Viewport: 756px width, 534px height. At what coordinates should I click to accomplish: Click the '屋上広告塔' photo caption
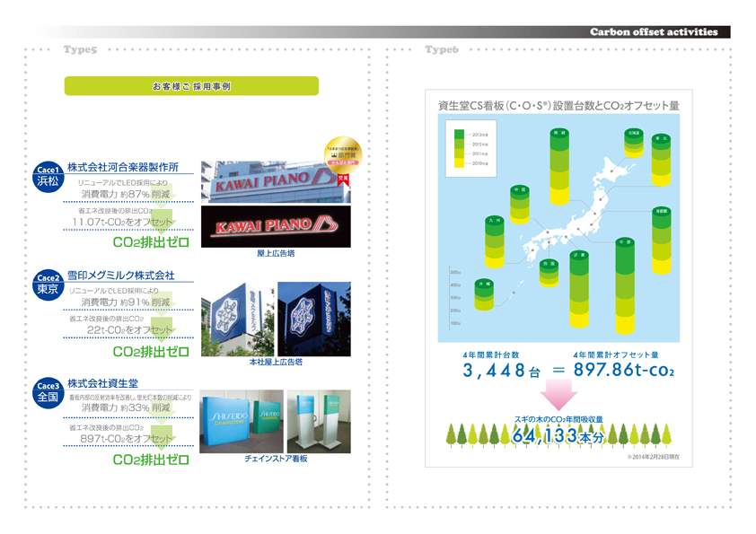(276, 253)
